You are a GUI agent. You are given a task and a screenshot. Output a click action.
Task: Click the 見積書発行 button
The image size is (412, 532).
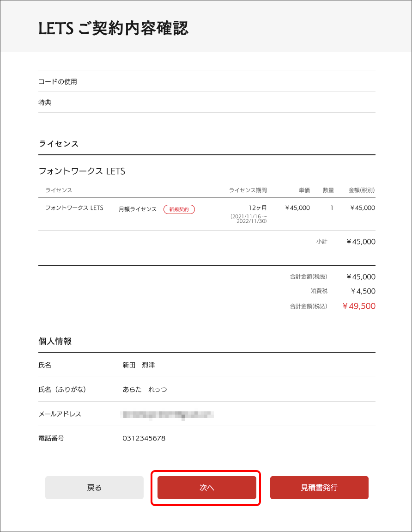click(319, 488)
